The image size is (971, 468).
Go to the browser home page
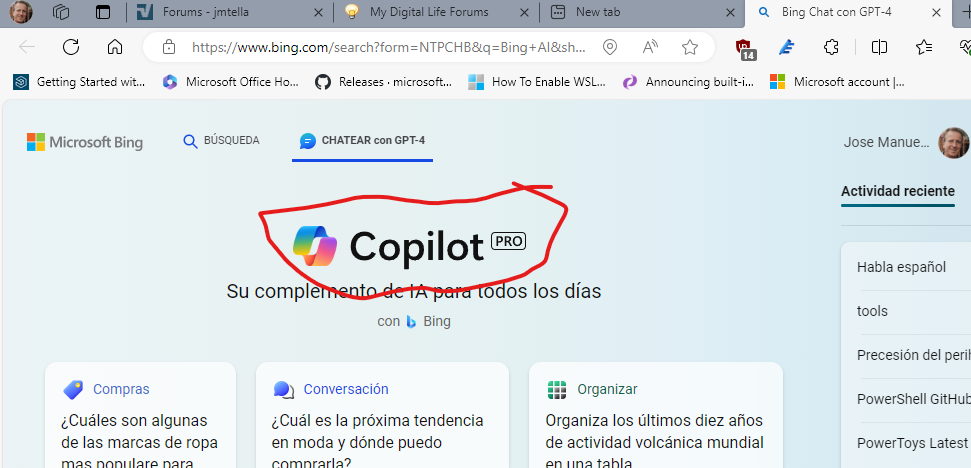pyautogui.click(x=115, y=47)
